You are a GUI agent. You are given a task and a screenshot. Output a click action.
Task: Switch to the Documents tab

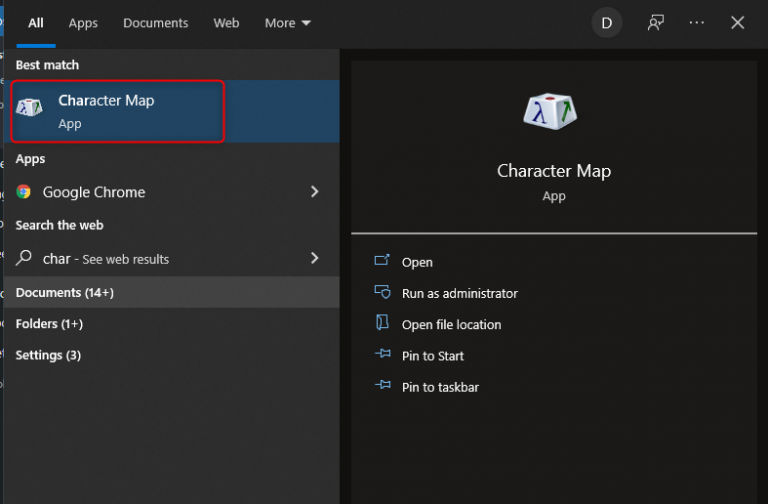click(x=155, y=23)
